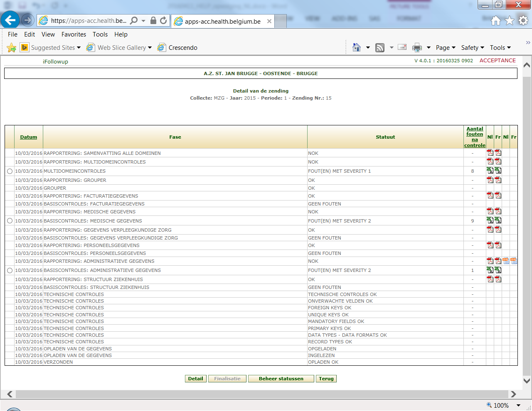Click the Beheer statussen button
The width and height of the screenshot is (532, 411).
point(281,379)
